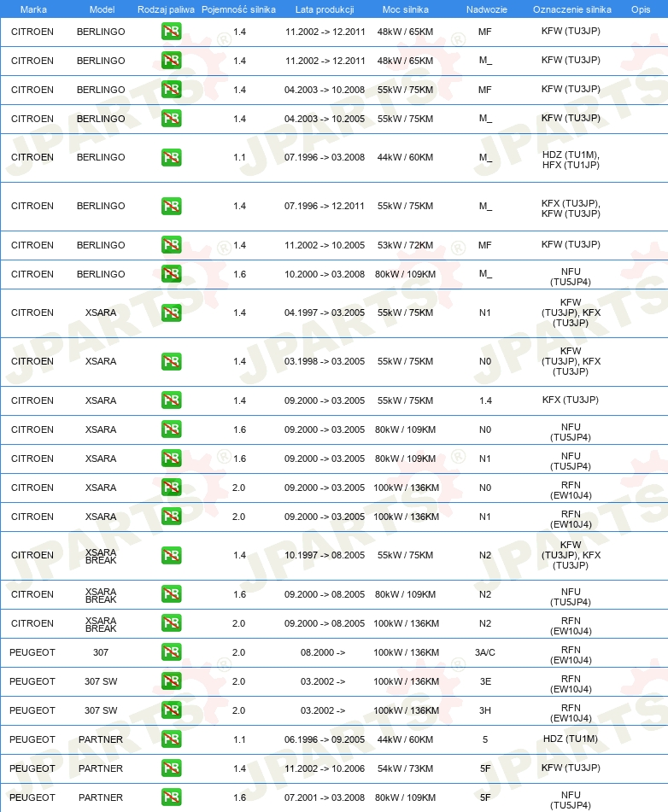This screenshot has height=812, width=668.
Task: Select the '1.1' capacity cell in Berlingo row
Action: point(239,157)
